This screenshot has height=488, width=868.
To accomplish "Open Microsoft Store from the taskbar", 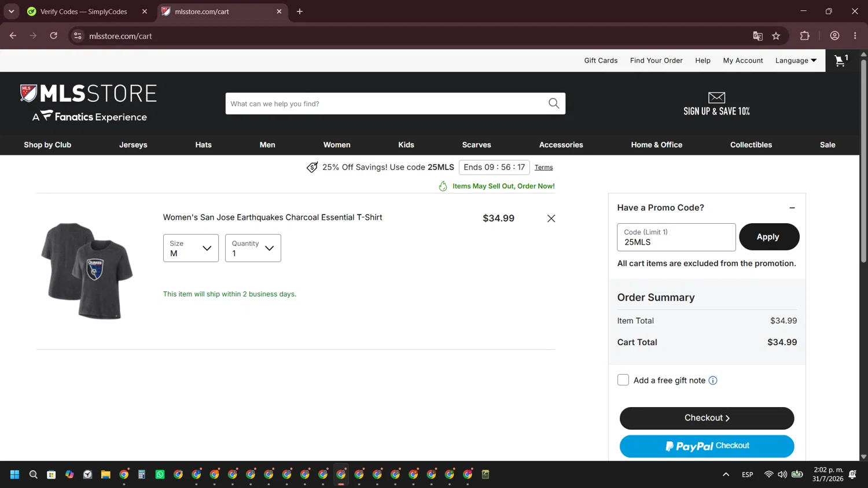I will coord(52,475).
